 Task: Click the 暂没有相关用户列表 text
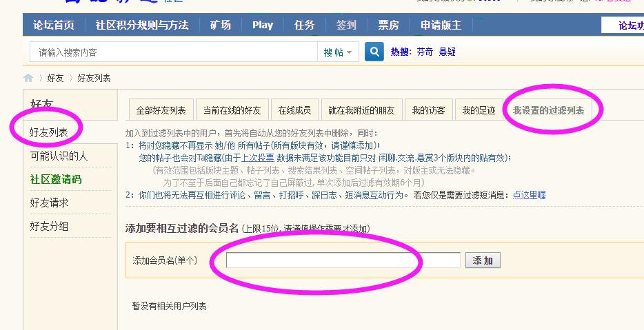[169, 306]
